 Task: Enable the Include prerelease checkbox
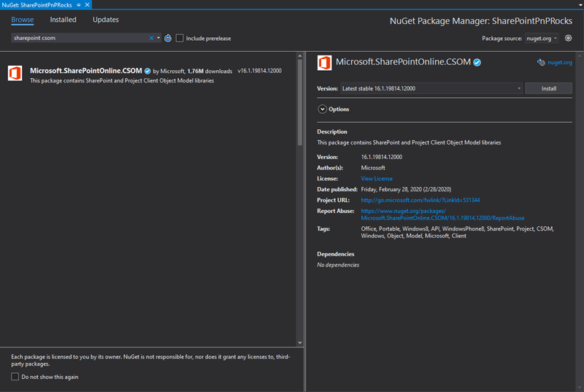pos(180,38)
